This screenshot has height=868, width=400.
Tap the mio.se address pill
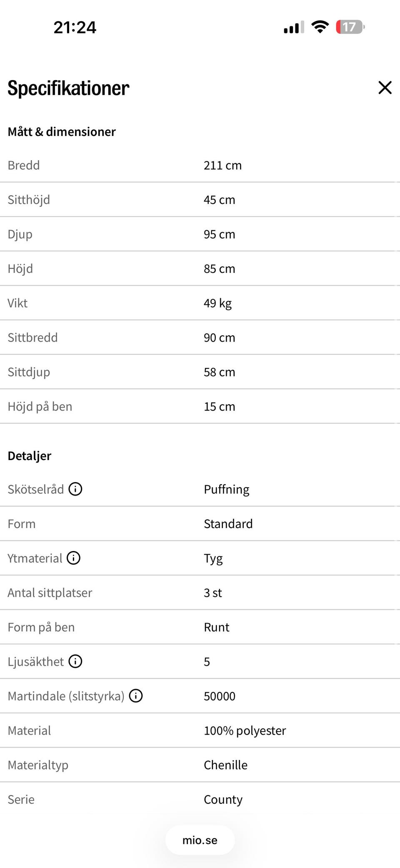[x=200, y=840]
